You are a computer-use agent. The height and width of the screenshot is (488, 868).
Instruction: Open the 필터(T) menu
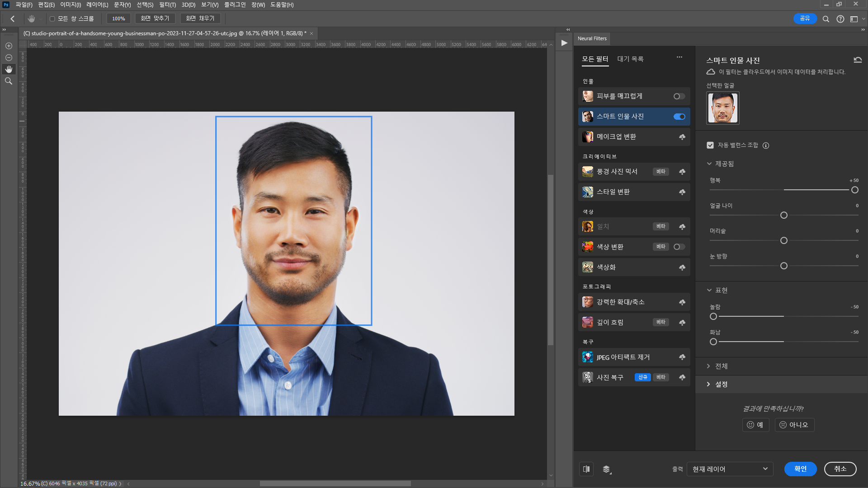[167, 5]
